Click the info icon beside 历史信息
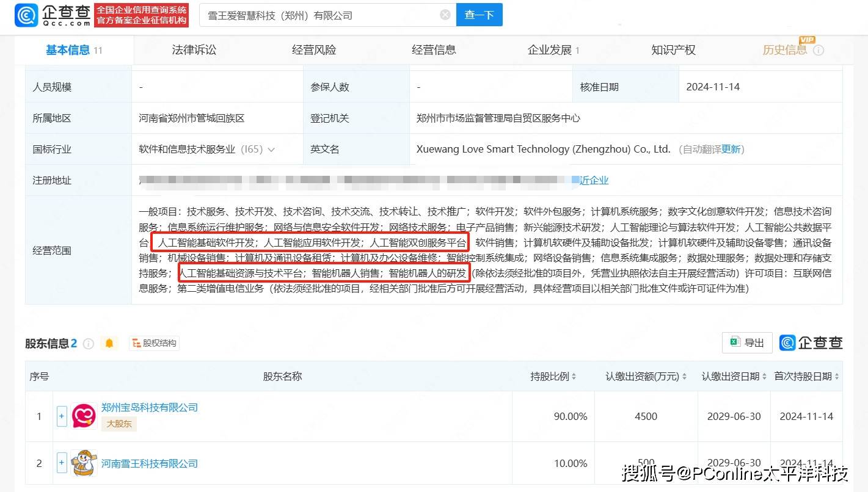 click(819, 51)
